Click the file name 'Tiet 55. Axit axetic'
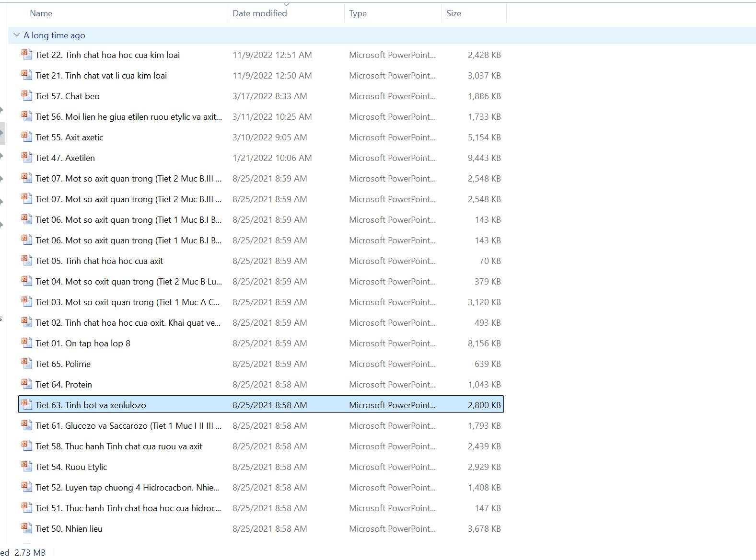Image resolution: width=756 pixels, height=560 pixels. point(70,137)
